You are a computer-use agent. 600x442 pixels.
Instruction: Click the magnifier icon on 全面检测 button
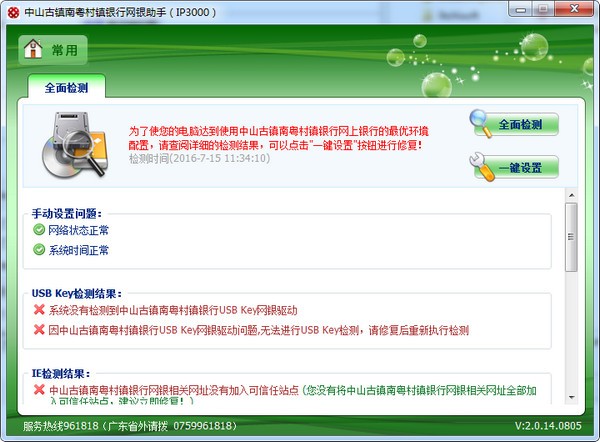point(480,123)
